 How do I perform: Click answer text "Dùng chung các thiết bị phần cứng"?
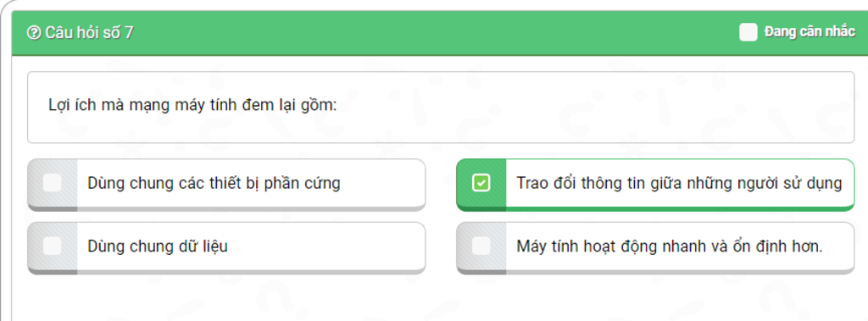214,183
